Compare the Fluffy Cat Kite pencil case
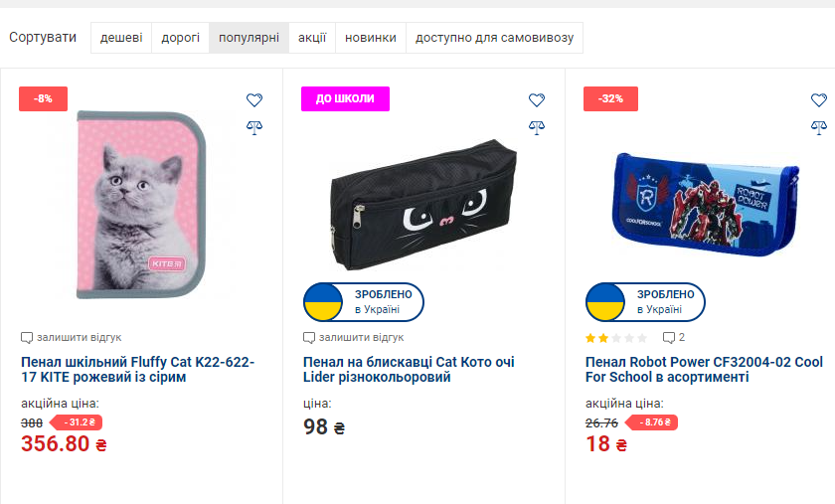The image size is (835, 504). pos(254,126)
